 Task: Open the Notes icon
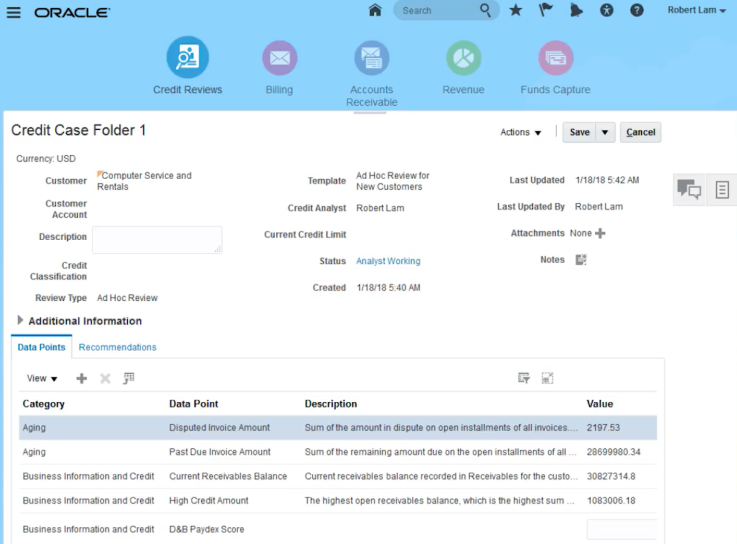(x=581, y=260)
